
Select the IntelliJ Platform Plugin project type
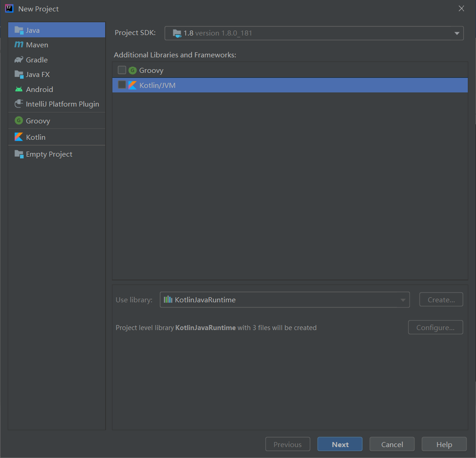[x=57, y=104]
